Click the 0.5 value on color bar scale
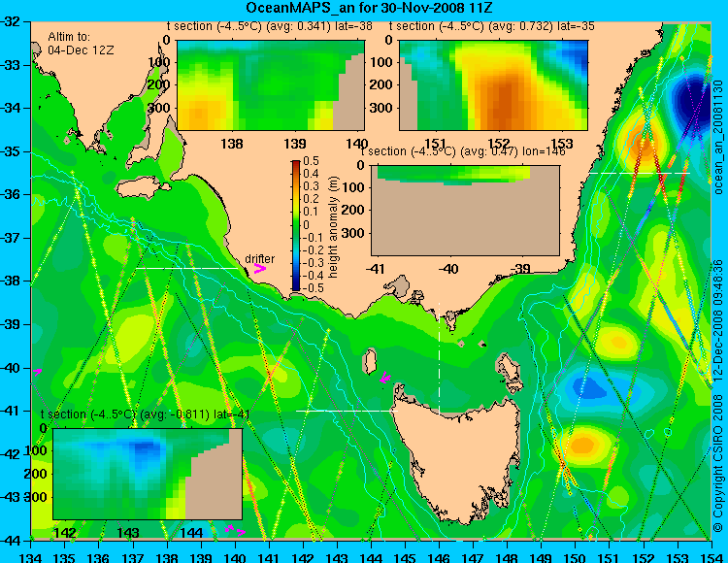The image size is (728, 563). (311, 161)
